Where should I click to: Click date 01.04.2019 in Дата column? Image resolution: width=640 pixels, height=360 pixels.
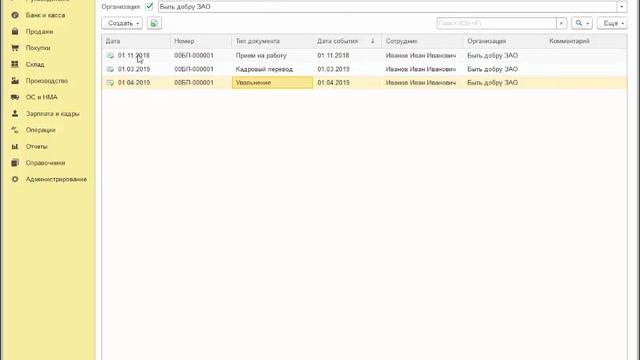pyautogui.click(x=134, y=82)
